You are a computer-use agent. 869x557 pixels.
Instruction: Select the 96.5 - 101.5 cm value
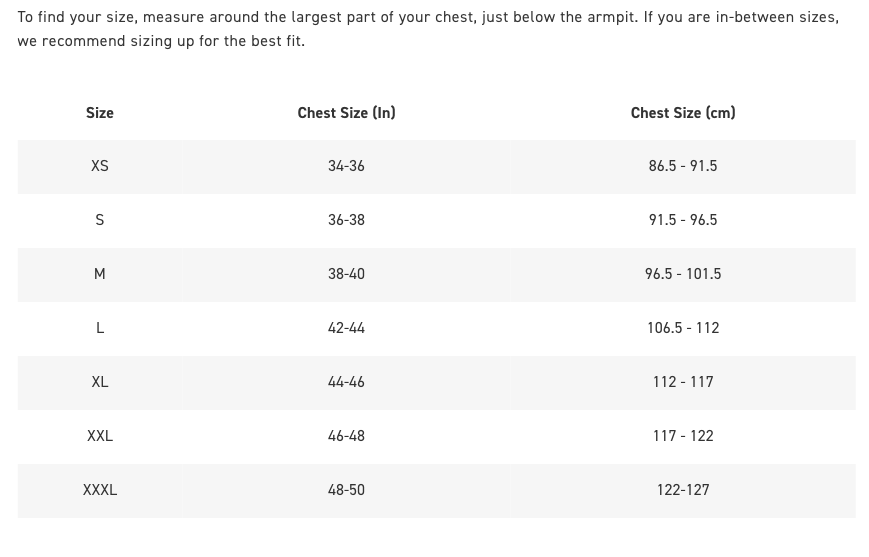coord(683,274)
